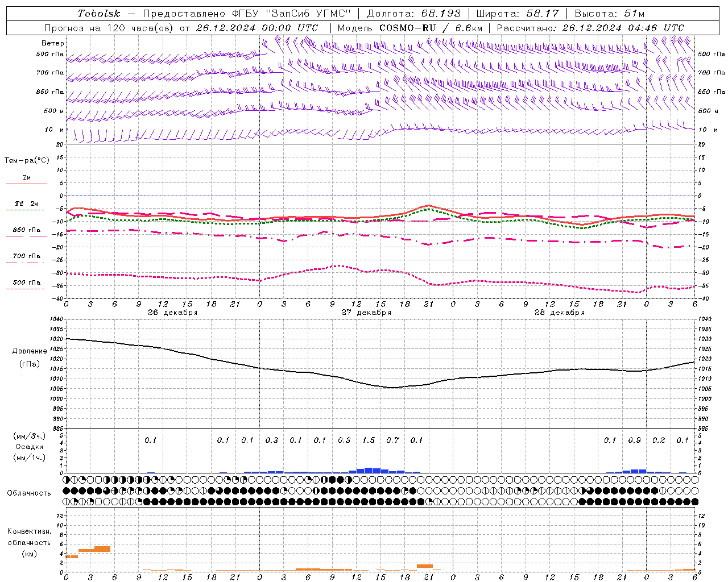
Task: Click the "Ветер" wind panel label
Action: (x=53, y=43)
